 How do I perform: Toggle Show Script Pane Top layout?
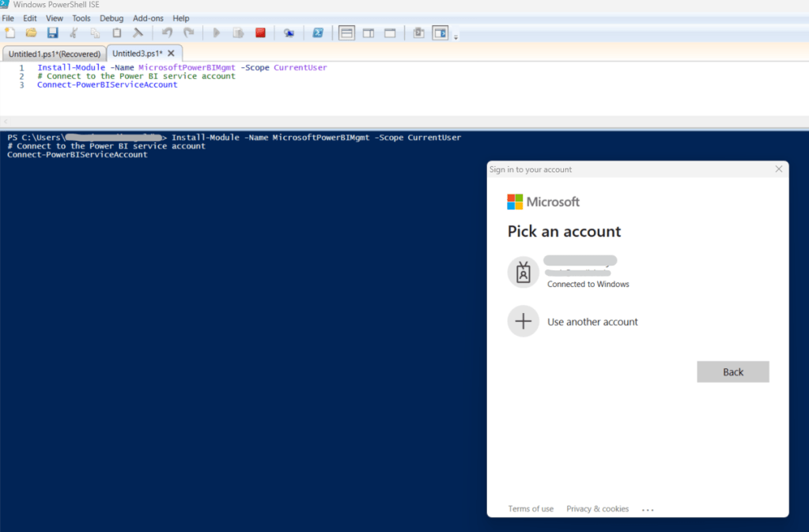[346, 32]
